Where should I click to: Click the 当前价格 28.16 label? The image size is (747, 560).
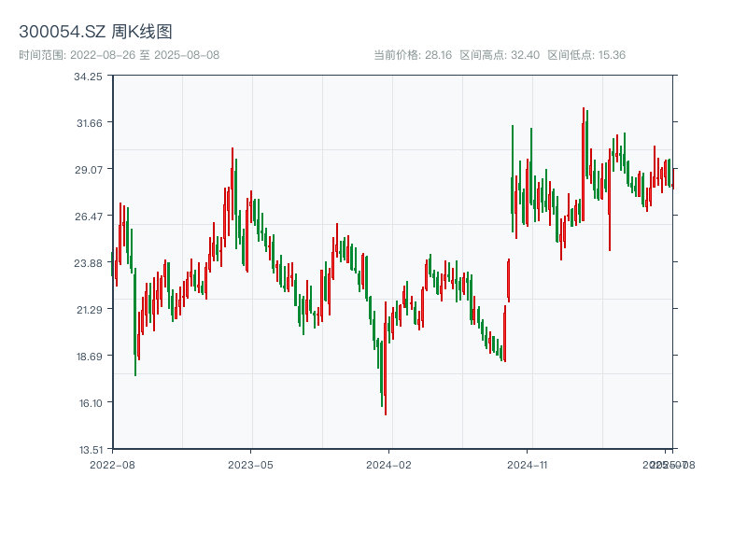tap(413, 55)
